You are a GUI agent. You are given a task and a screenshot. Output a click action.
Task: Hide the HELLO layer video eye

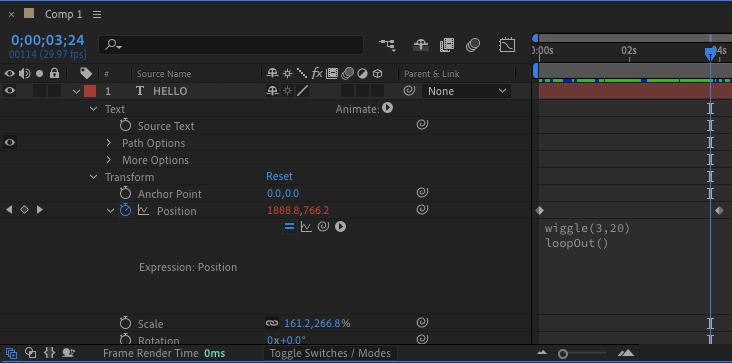tap(9, 91)
